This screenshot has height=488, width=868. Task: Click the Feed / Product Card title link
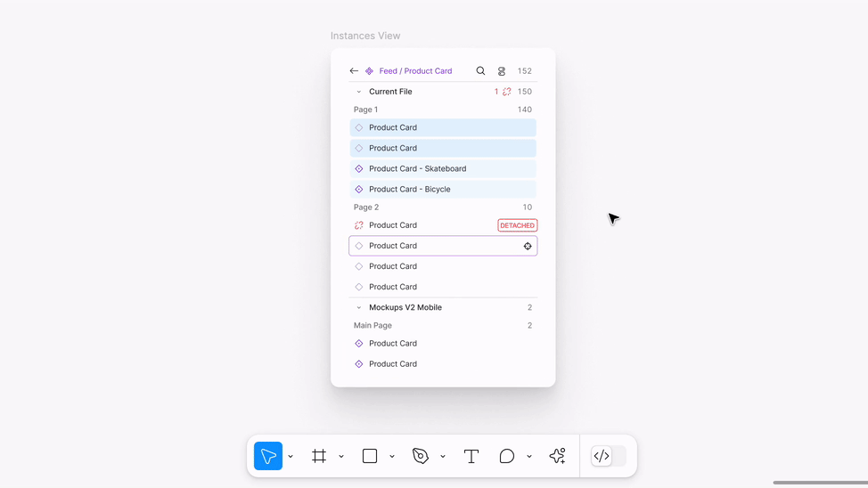(415, 71)
